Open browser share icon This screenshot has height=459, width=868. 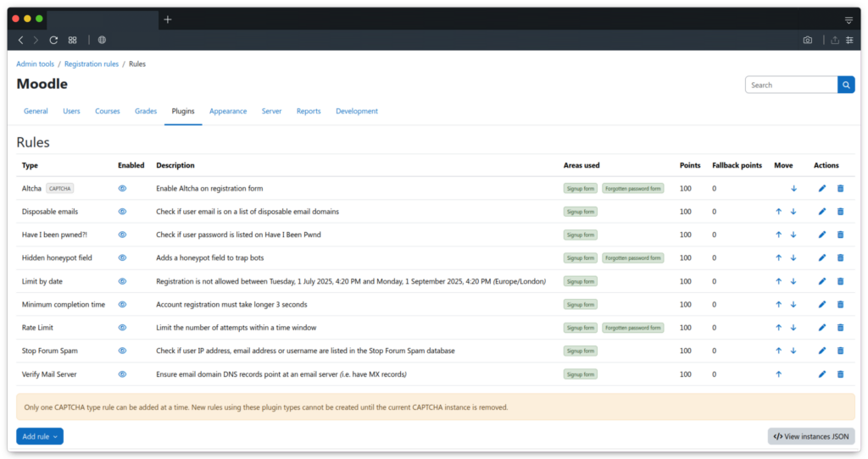pyautogui.click(x=835, y=40)
